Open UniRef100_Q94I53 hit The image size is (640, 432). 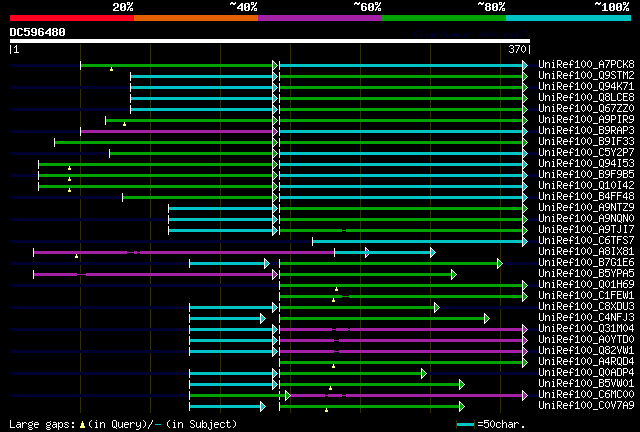(x=586, y=164)
